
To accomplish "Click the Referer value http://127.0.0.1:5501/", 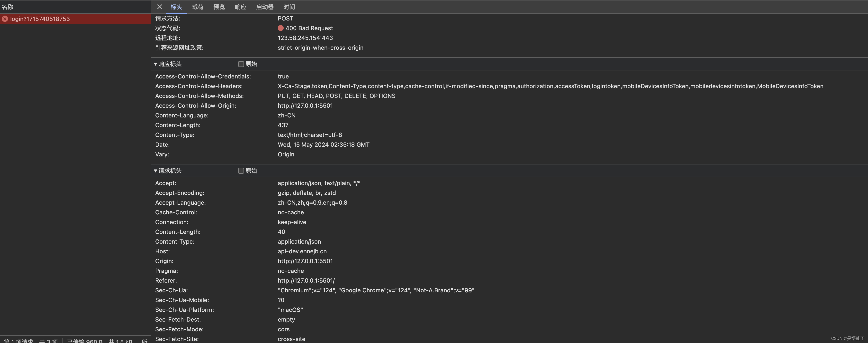I will 306,281.
